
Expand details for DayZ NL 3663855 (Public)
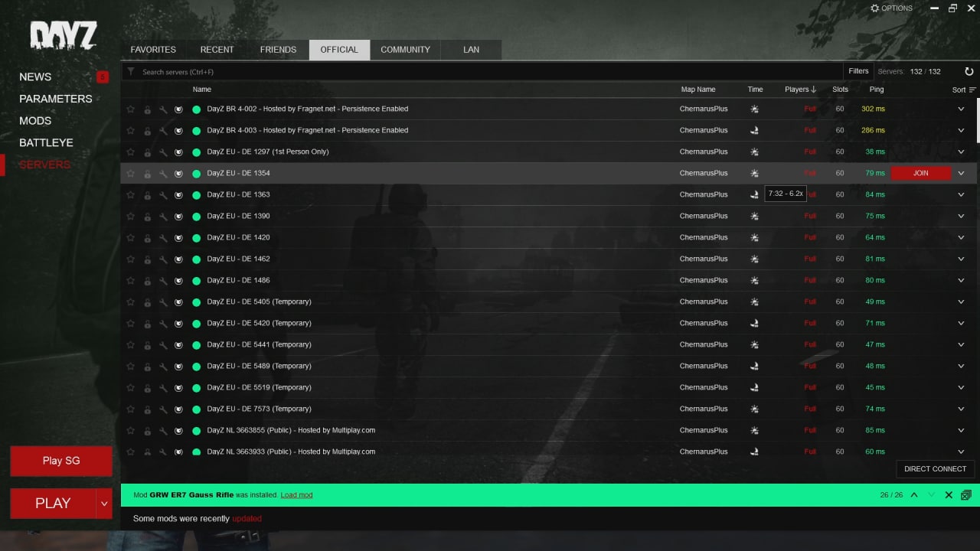coord(961,430)
